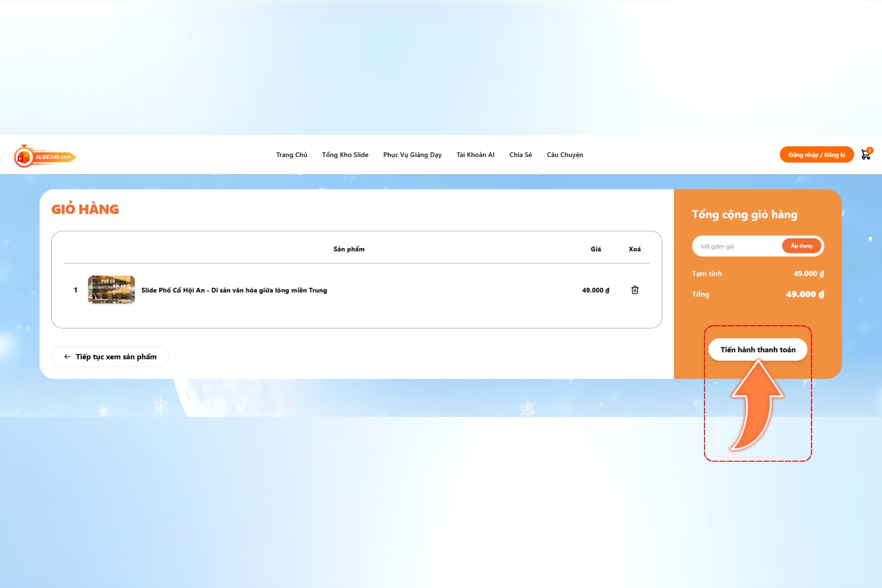882x588 pixels.
Task: Open the shopping cart icon
Action: [x=866, y=154]
